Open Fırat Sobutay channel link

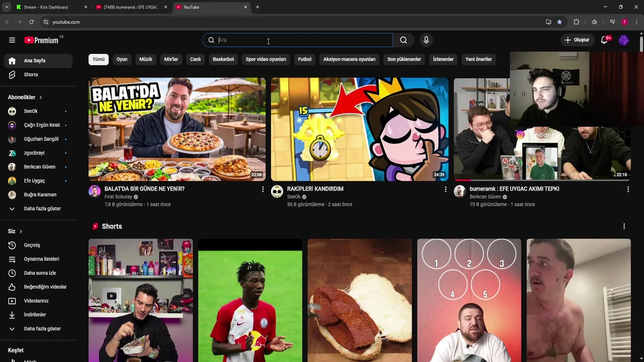pyautogui.click(x=118, y=197)
